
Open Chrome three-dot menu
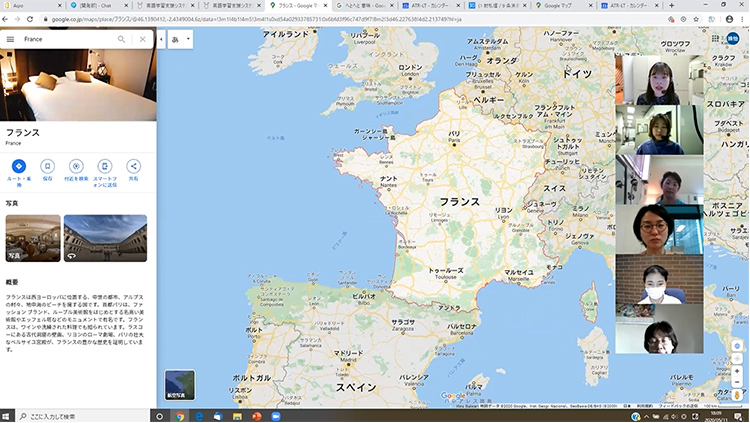point(742,19)
